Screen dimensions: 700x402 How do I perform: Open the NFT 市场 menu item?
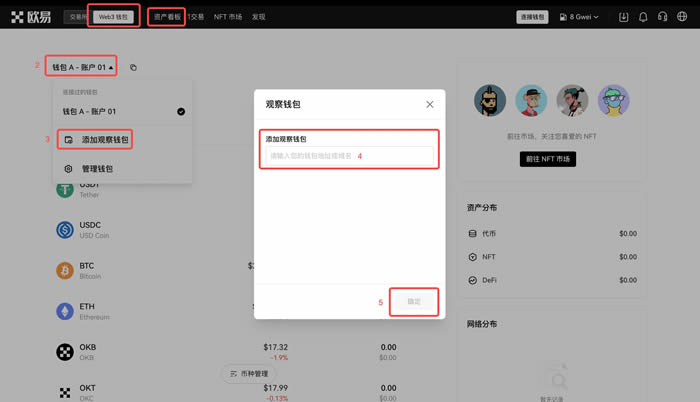227,17
